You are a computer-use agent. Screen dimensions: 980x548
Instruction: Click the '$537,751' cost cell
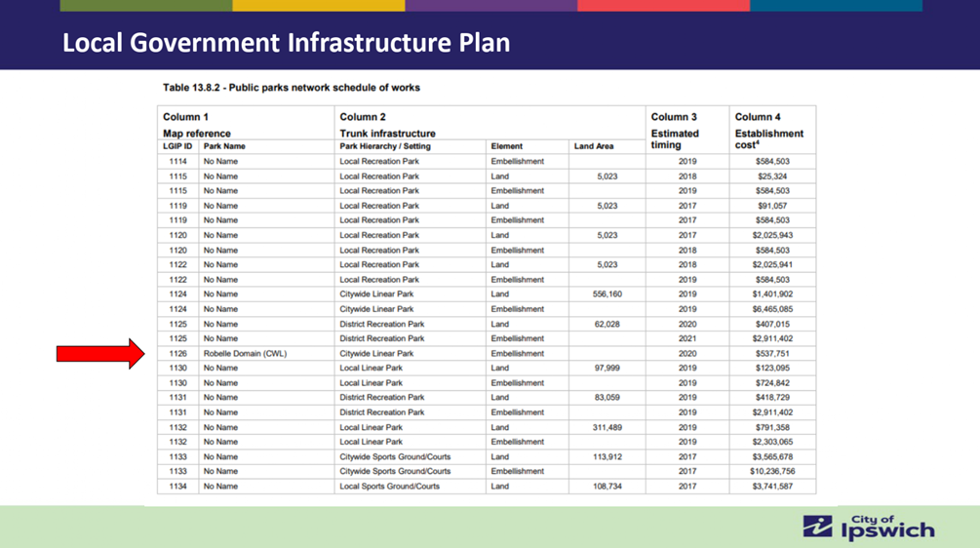(772, 354)
